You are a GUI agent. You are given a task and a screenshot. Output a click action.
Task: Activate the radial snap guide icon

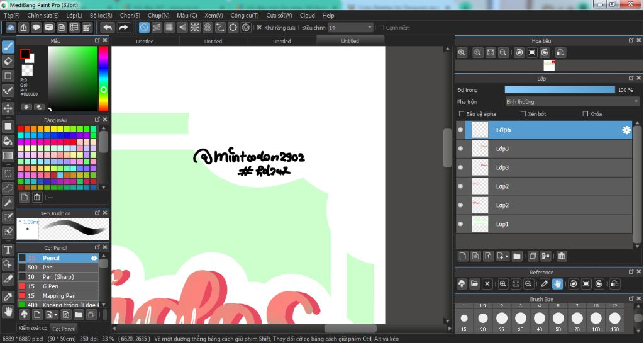[195, 28]
